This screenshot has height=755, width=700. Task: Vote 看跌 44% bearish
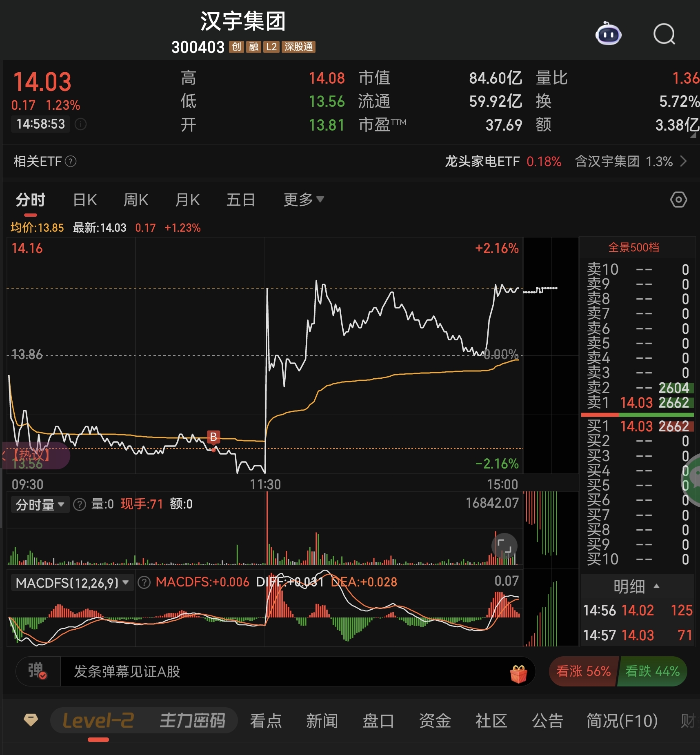[653, 671]
